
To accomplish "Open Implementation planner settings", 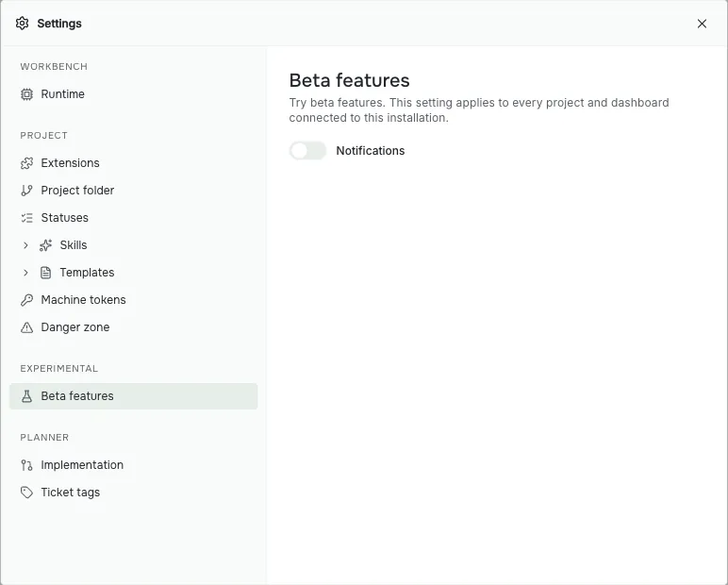I will 134,465.
